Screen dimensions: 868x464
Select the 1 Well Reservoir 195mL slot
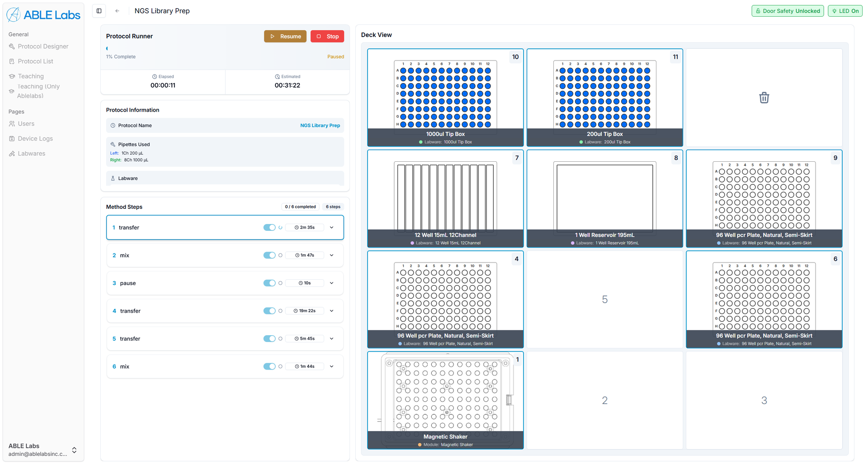pos(605,199)
